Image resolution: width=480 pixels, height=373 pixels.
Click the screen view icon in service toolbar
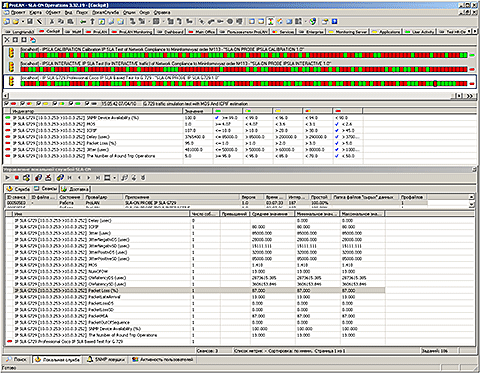tap(107, 178)
